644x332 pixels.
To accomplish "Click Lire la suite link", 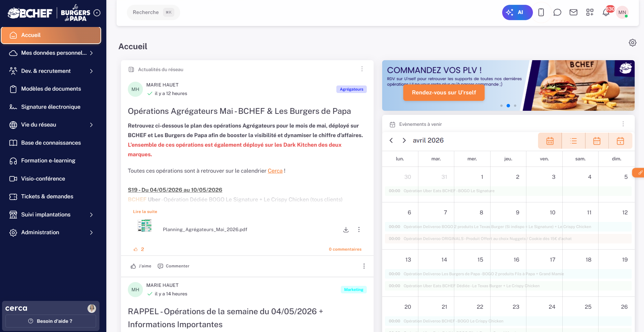I will tap(145, 212).
